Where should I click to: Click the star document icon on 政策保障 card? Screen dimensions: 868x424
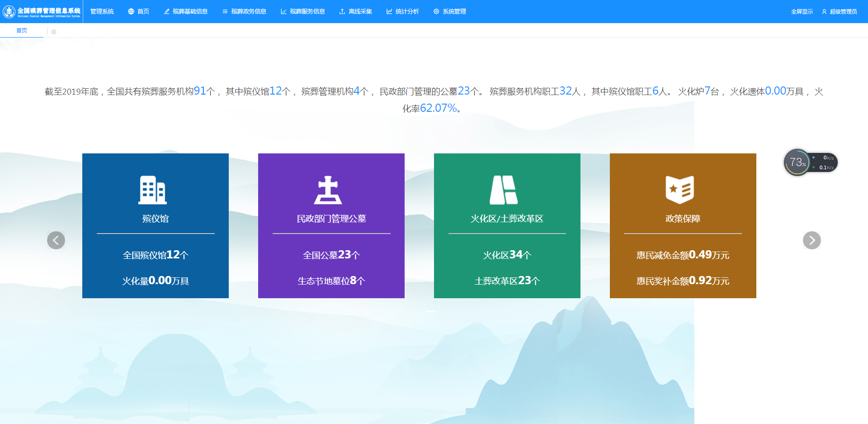pos(680,190)
